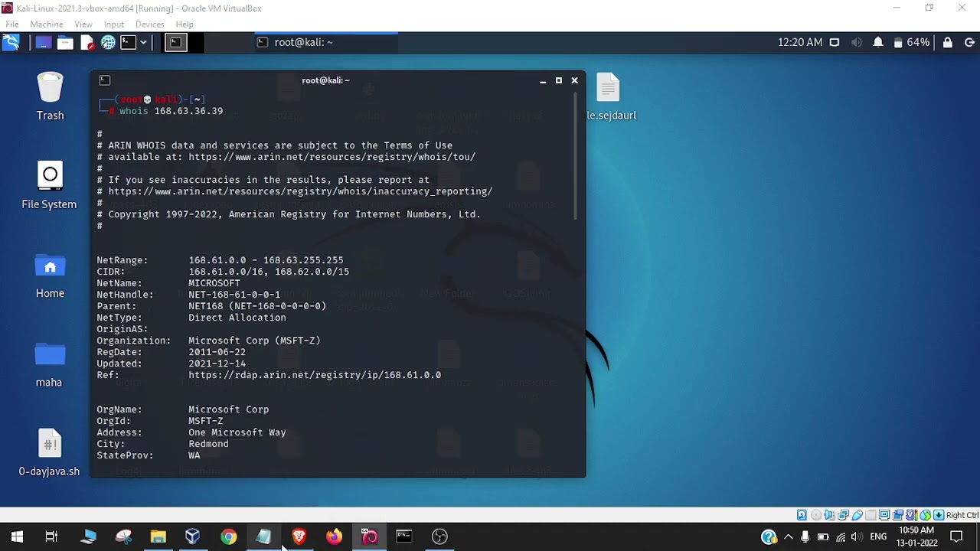Image resolution: width=980 pixels, height=551 pixels.
Task: Click the Address value One Microsoft Way
Action: tap(237, 432)
